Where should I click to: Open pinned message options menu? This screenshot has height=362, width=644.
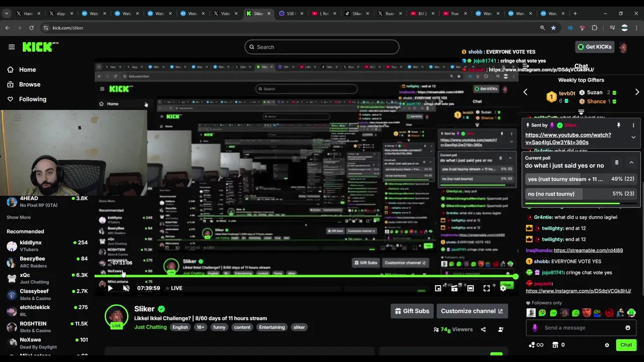pyautogui.click(x=633, y=125)
